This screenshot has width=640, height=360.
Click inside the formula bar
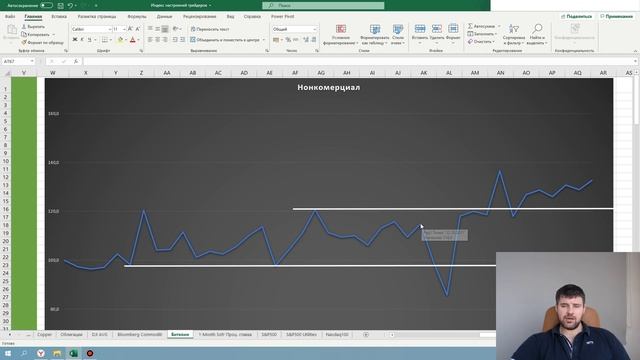[x=359, y=61]
